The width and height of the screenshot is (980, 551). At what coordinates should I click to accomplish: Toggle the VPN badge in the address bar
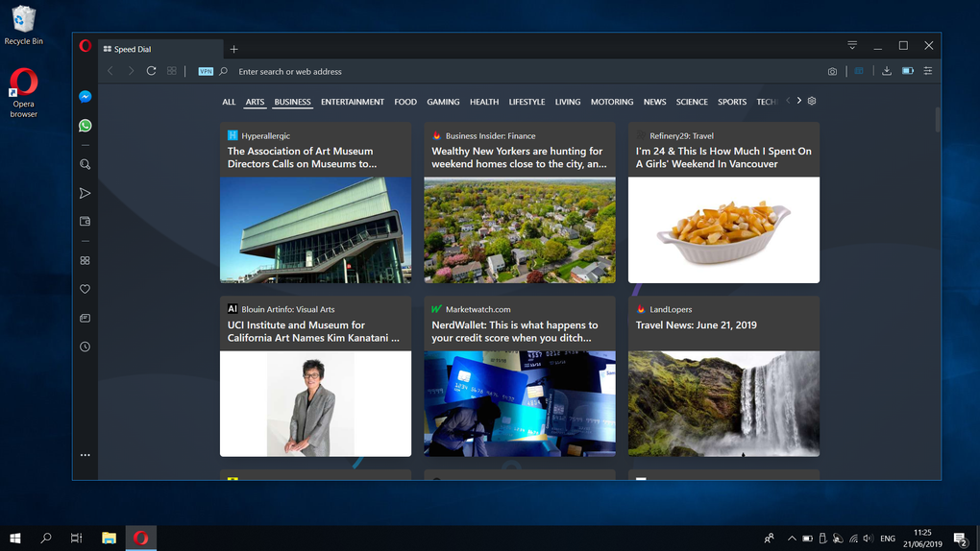coord(206,71)
